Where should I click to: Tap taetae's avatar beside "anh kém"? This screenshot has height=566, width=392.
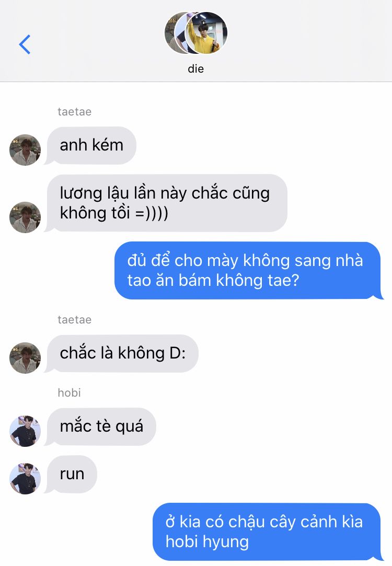tap(25, 150)
